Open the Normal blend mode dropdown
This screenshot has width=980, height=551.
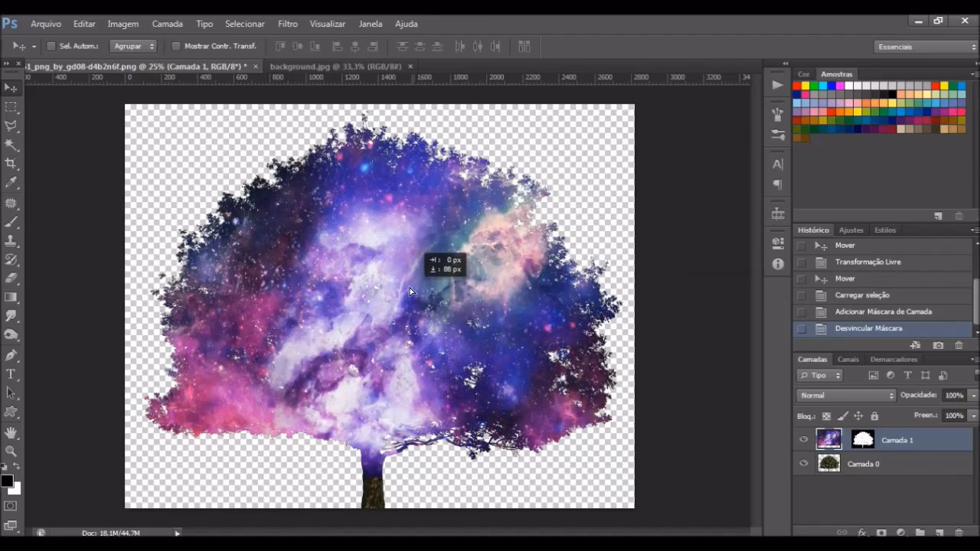[x=846, y=396]
